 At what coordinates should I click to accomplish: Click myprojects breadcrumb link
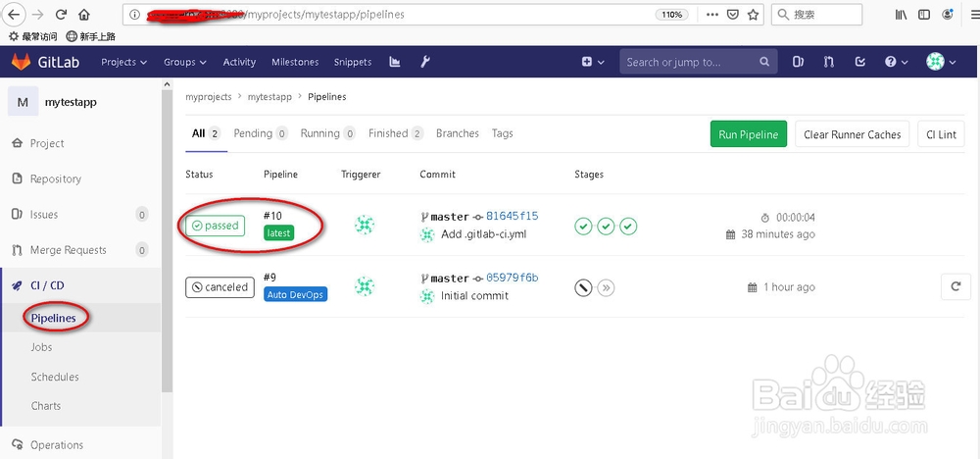[208, 97]
